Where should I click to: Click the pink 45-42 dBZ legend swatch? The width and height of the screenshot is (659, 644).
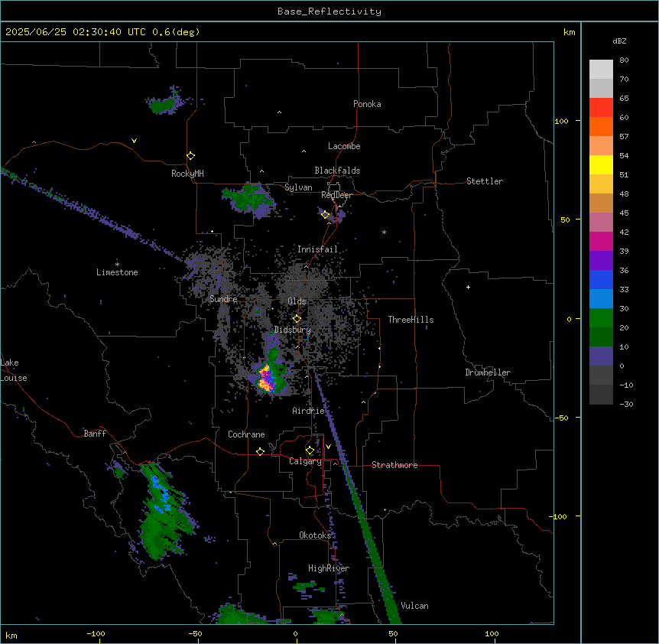click(601, 222)
